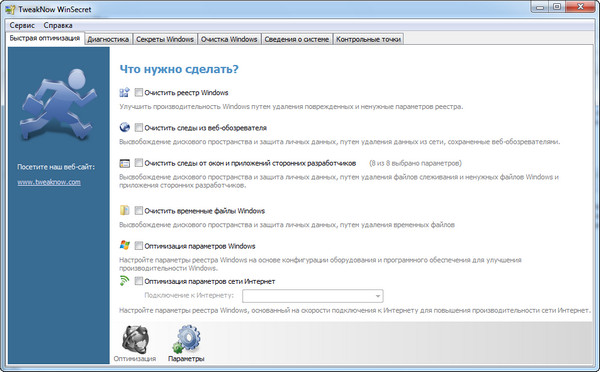Switch to the Секреты Windows tab

tap(165, 39)
